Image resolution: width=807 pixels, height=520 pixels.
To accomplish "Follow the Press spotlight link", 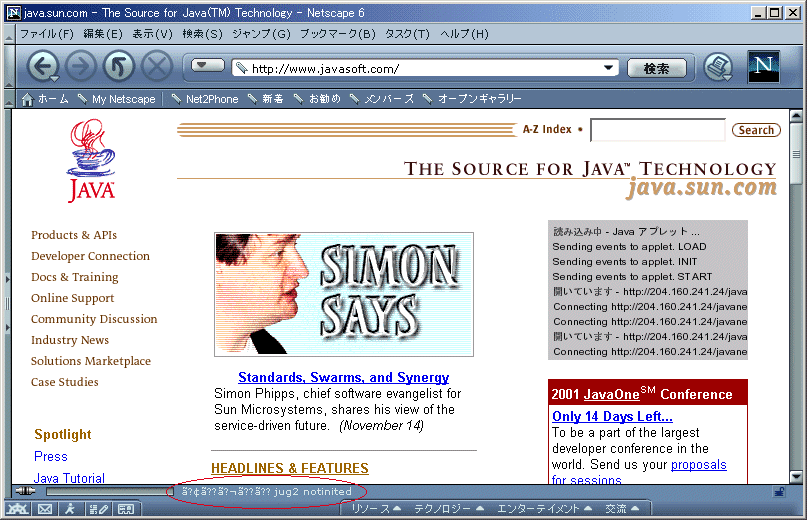I will 50,457.
